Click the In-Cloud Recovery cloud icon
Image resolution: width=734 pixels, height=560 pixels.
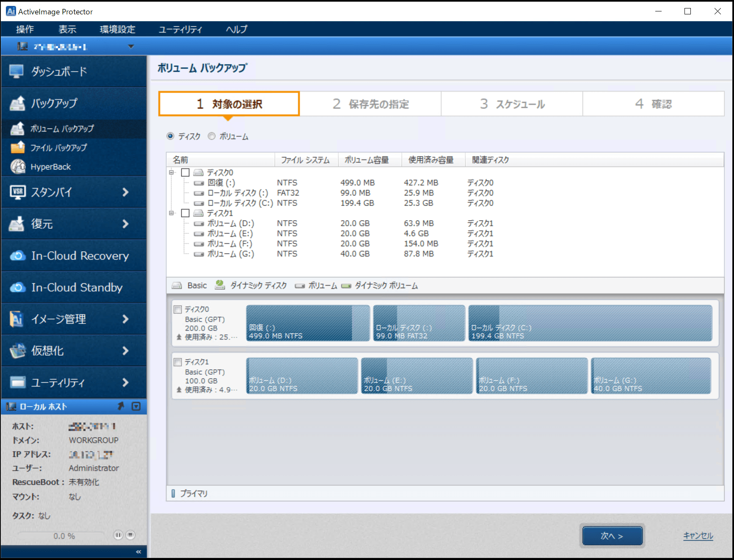point(18,256)
